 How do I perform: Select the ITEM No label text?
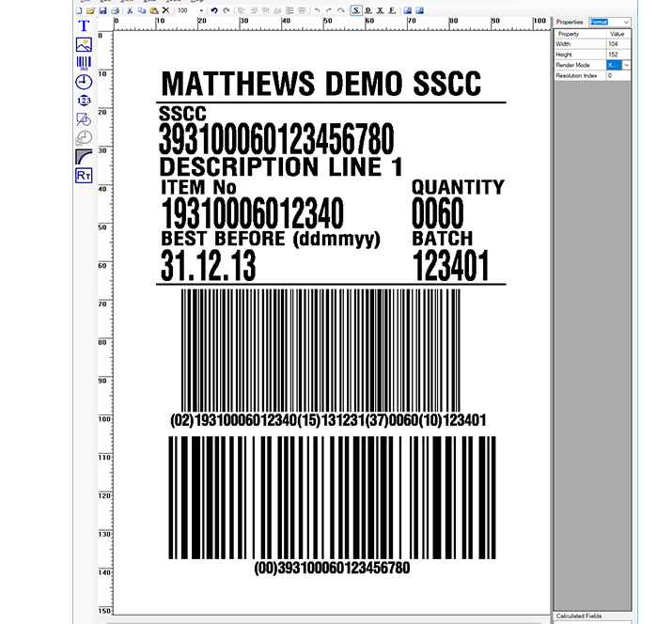pyautogui.click(x=198, y=187)
